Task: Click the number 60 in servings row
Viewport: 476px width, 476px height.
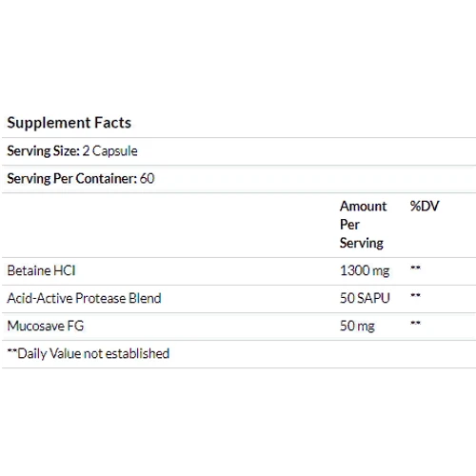Action: [147, 179]
